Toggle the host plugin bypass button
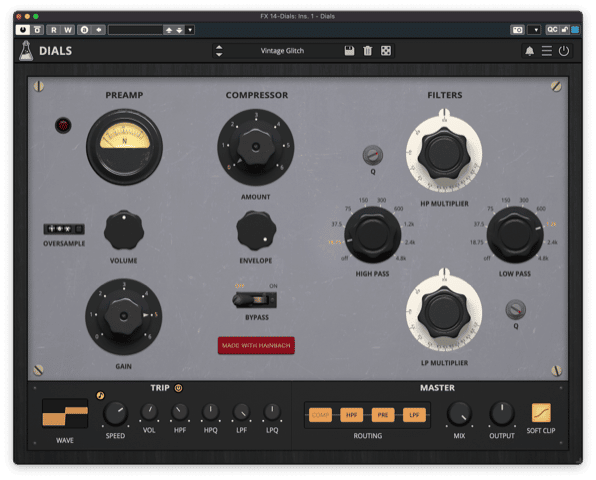Screen dimensions: 596x480 (37, 30)
